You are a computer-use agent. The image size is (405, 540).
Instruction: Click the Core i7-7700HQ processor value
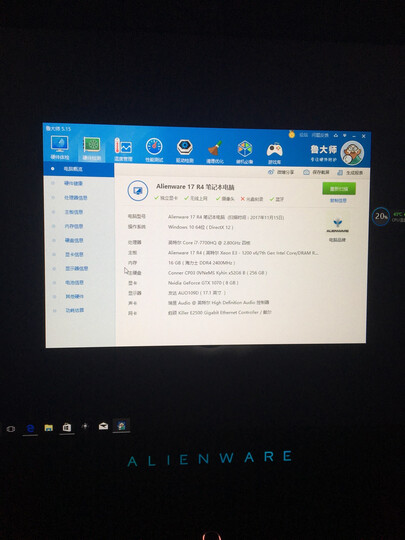click(x=209, y=242)
